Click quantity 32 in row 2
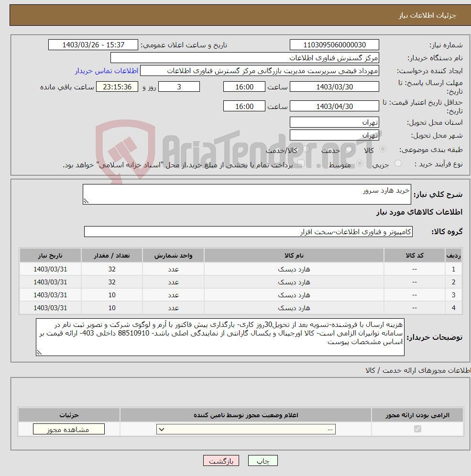Screen dimensions: 471x476 pos(112,282)
